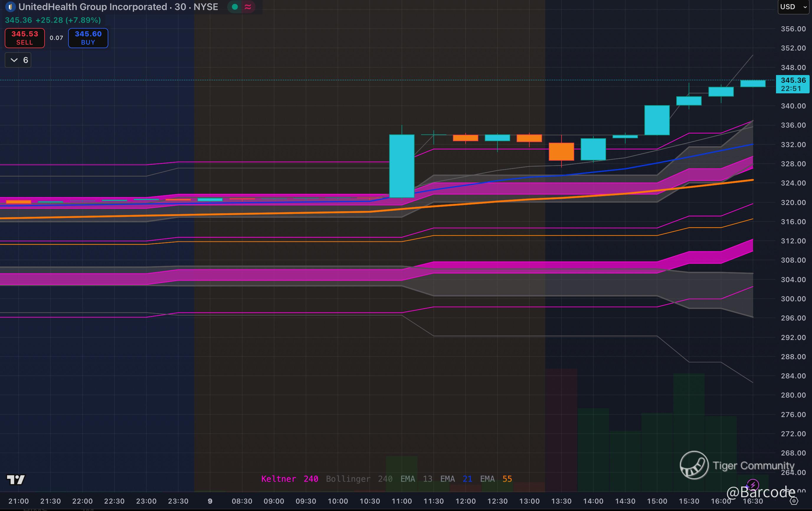
Task: Click the purple lightning bolt icon
Action: (x=753, y=485)
